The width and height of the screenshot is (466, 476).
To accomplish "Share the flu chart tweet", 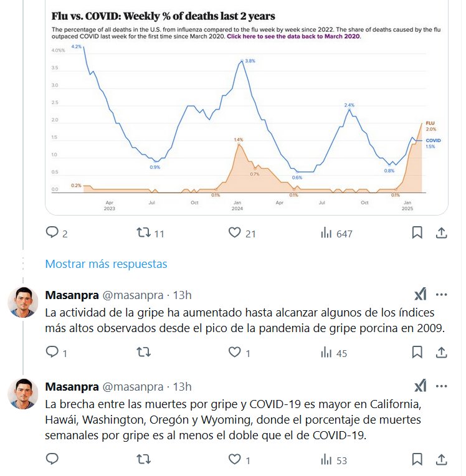I will pos(441,233).
